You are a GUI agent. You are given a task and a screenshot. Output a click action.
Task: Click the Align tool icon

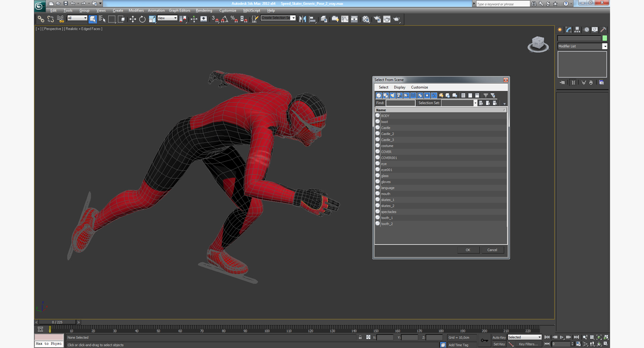312,19
